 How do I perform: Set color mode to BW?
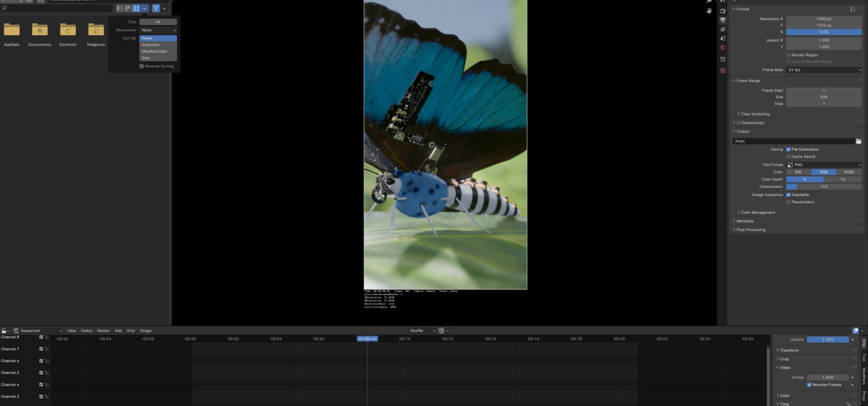coord(798,172)
